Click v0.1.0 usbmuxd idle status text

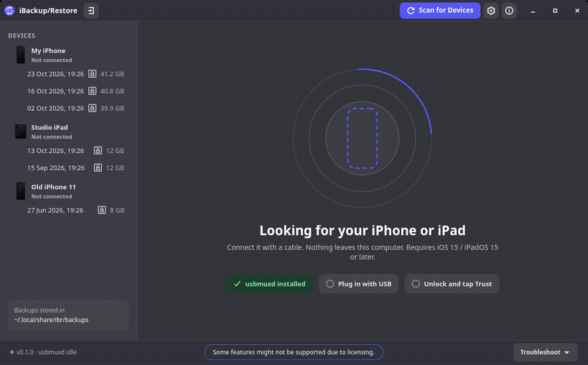pos(47,352)
